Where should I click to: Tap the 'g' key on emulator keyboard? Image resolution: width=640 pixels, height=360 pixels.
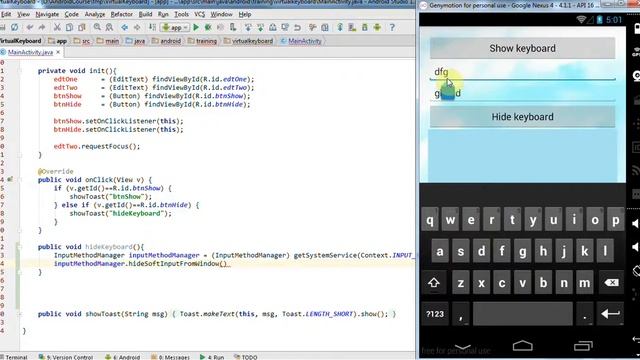[x=522, y=251]
